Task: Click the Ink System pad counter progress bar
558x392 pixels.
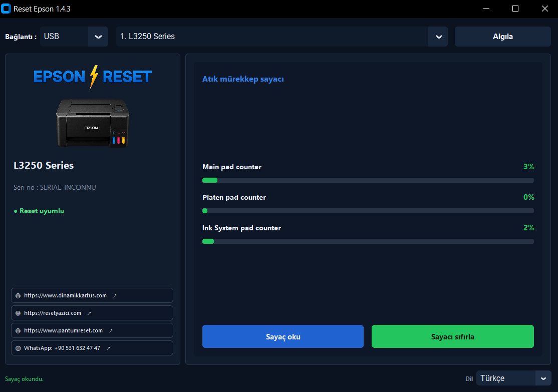Action: (x=368, y=241)
